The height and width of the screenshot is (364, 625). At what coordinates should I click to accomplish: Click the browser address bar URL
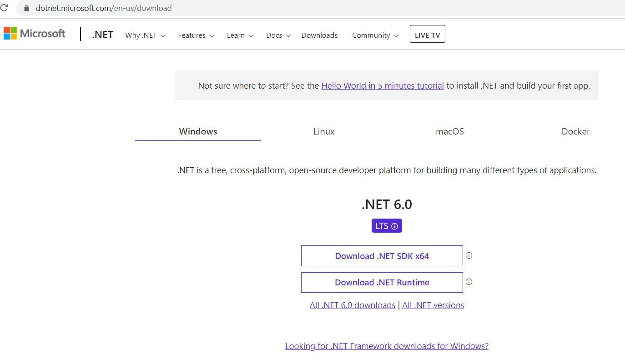coord(104,8)
